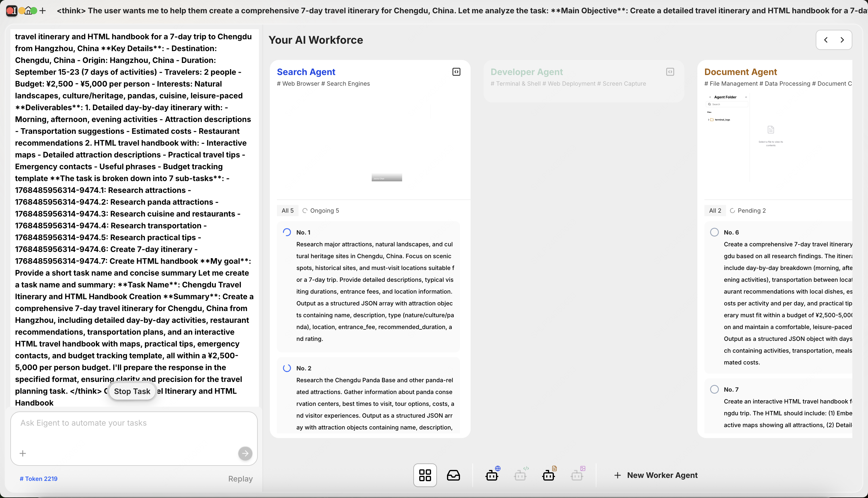Select the Developer Agent robot icon with code badge
The width and height of the screenshot is (868, 498).
tap(520, 475)
